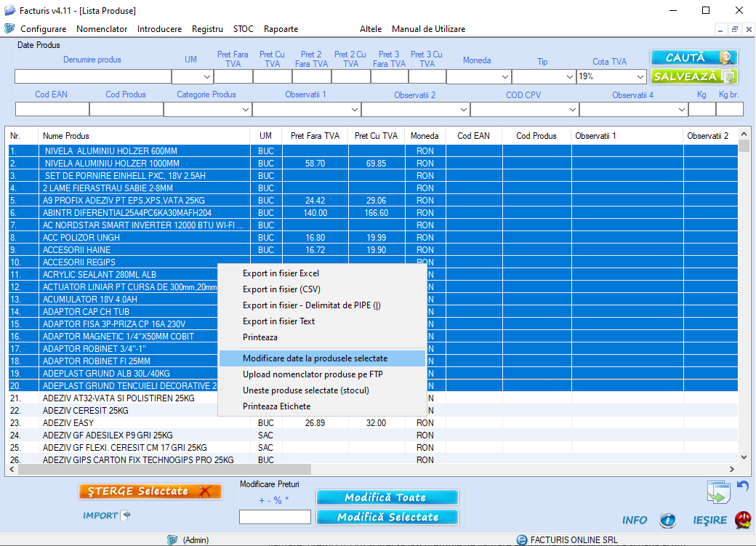Click the Facturis Online SRL globe icon
This screenshot has height=546, width=756.
[522, 539]
